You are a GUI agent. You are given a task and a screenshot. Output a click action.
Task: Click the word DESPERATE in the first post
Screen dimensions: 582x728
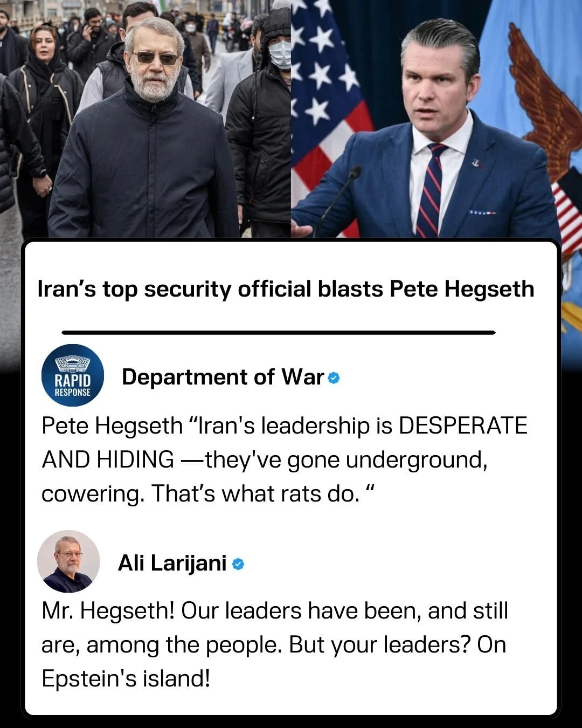[x=463, y=426]
